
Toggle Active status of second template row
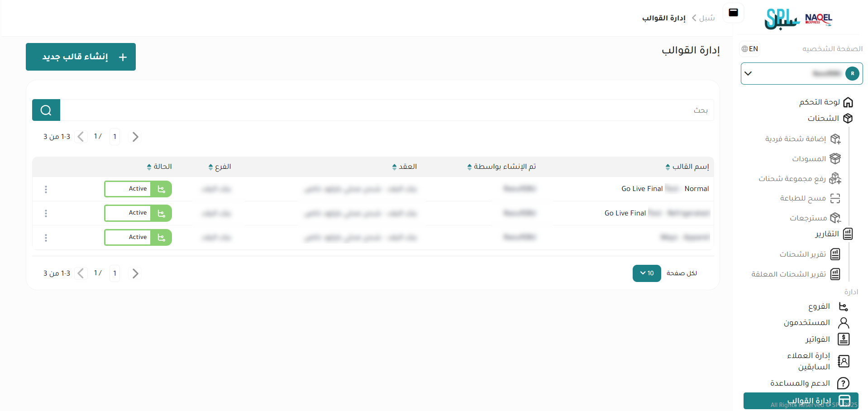click(x=138, y=213)
